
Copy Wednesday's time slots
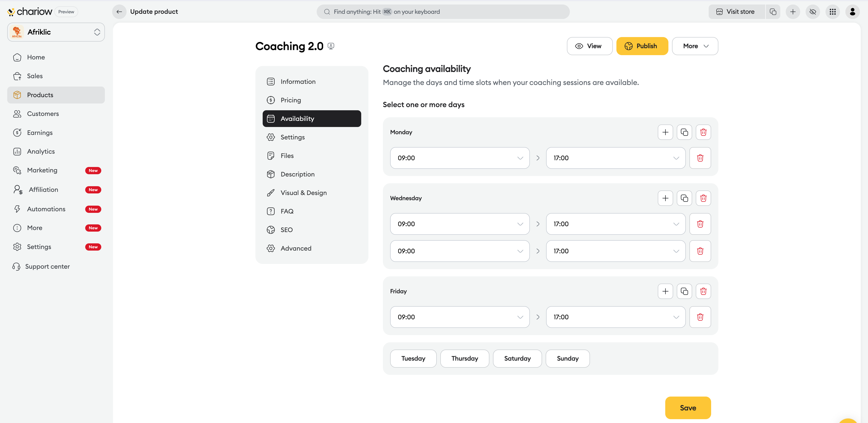pos(684,198)
